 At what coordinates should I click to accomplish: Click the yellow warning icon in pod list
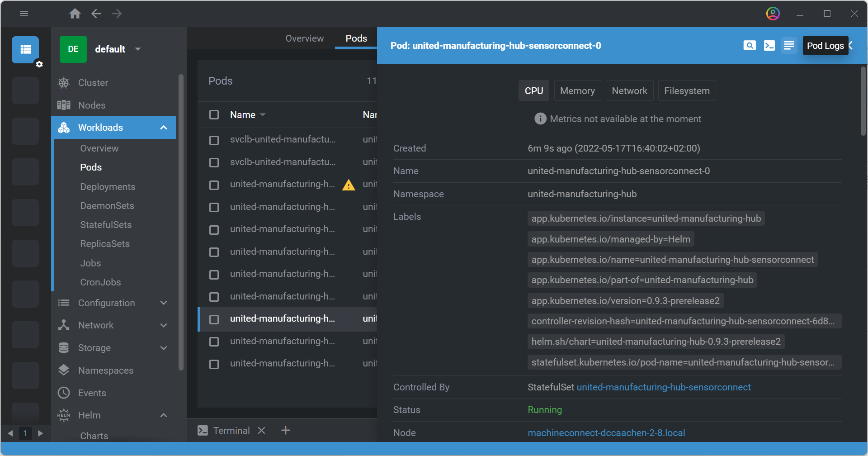coord(349,185)
